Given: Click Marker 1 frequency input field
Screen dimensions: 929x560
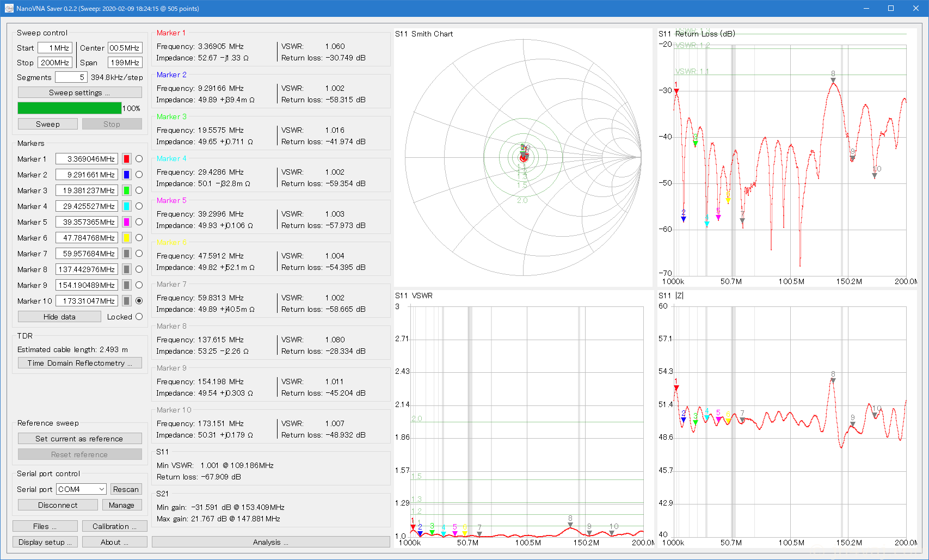Looking at the screenshot, I should (x=87, y=159).
